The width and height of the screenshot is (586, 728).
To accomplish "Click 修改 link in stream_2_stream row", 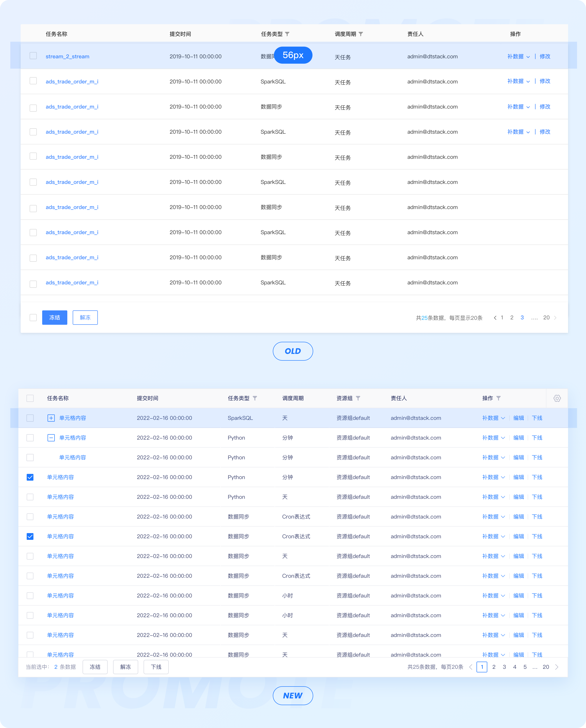I will 545,56.
